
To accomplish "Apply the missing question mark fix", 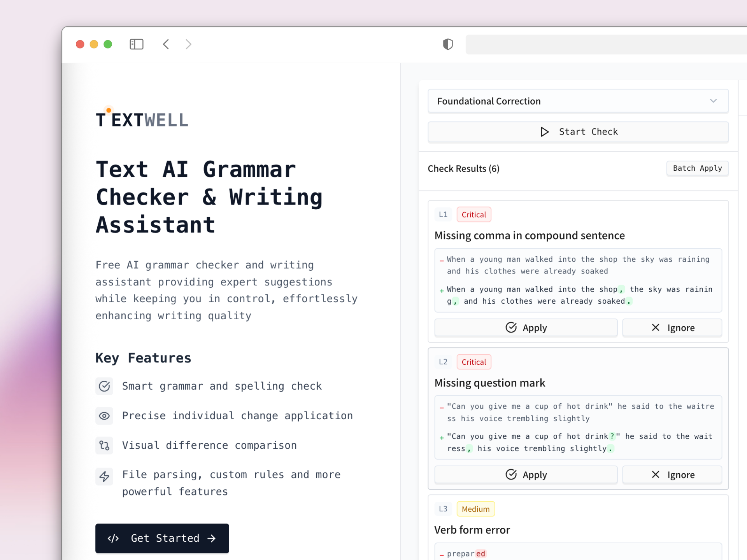I will 526,474.
